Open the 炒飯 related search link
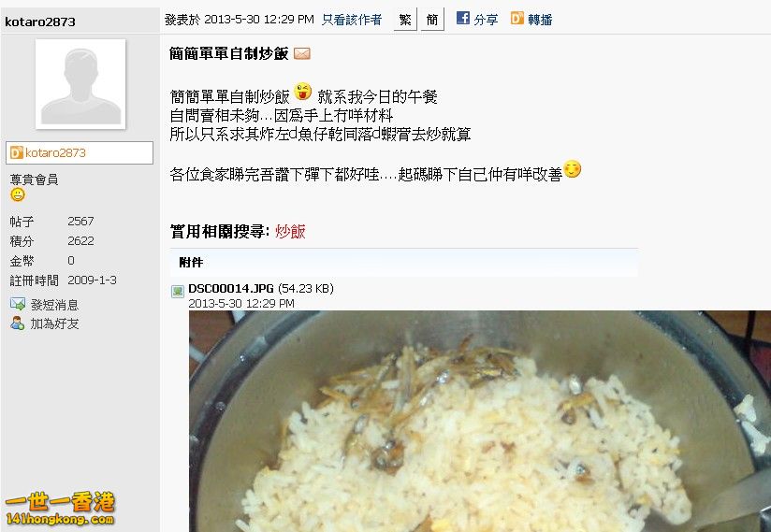This screenshot has height=532, width=771. 290,231
